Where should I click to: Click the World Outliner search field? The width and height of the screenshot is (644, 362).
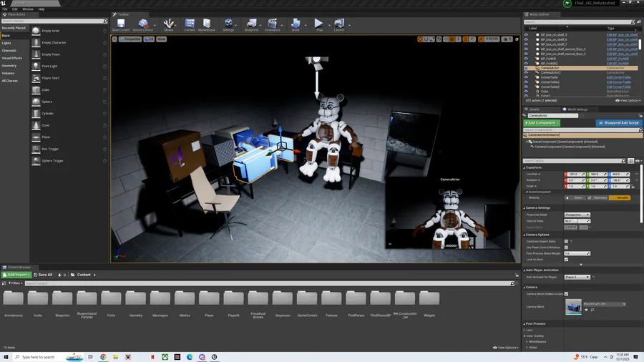pos(580,21)
